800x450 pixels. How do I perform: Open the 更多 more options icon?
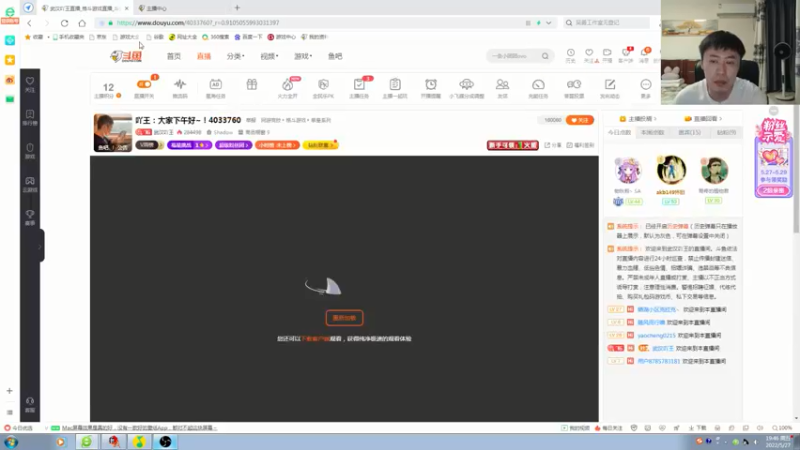(x=646, y=84)
